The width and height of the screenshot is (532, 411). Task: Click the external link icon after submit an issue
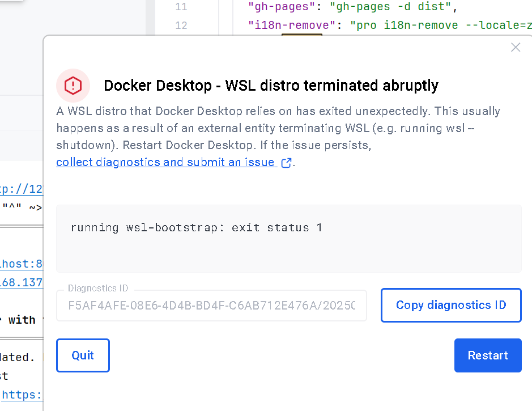[286, 163]
